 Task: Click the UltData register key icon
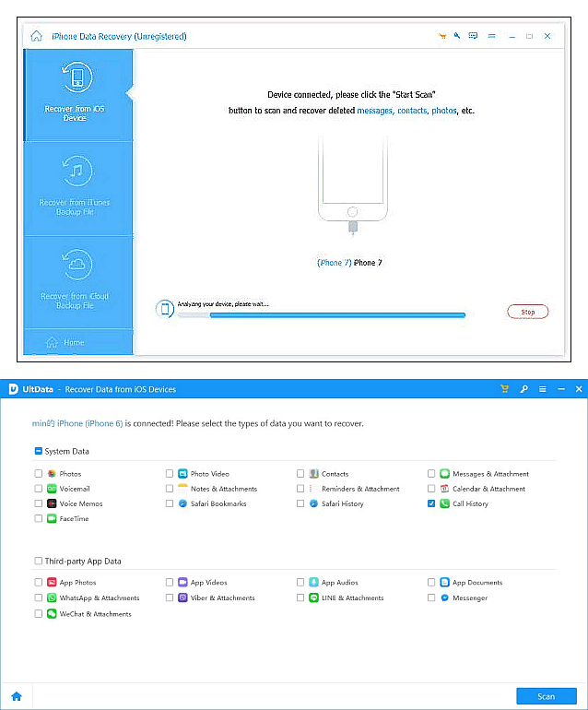click(x=523, y=389)
